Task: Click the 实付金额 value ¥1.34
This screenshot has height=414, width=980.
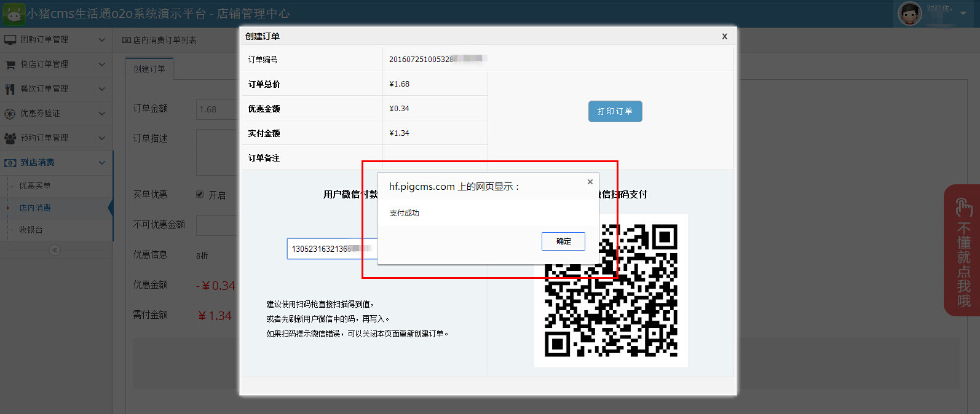Action: click(x=400, y=133)
